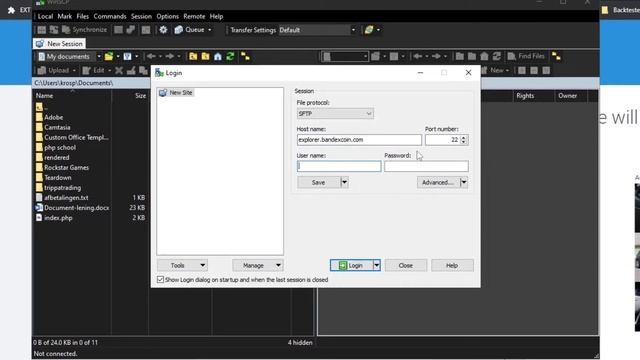Open the Remote menu
This screenshot has width=640, height=360.
coord(194,16)
